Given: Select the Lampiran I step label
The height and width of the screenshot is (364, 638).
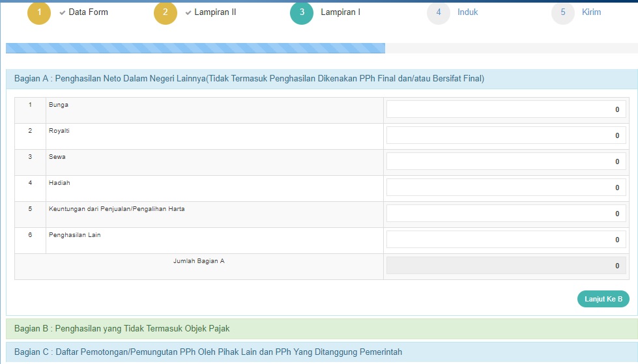Looking at the screenshot, I should [340, 12].
